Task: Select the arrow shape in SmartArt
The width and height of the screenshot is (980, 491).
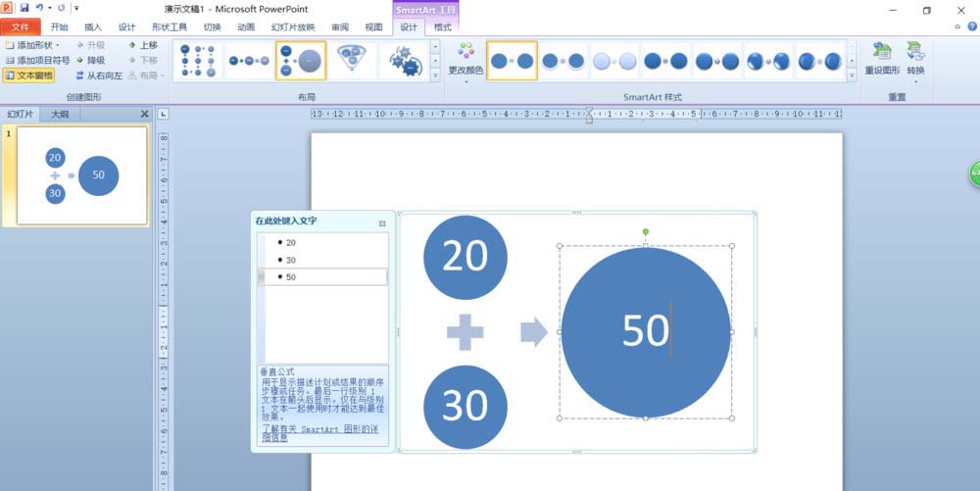Action: click(x=534, y=331)
